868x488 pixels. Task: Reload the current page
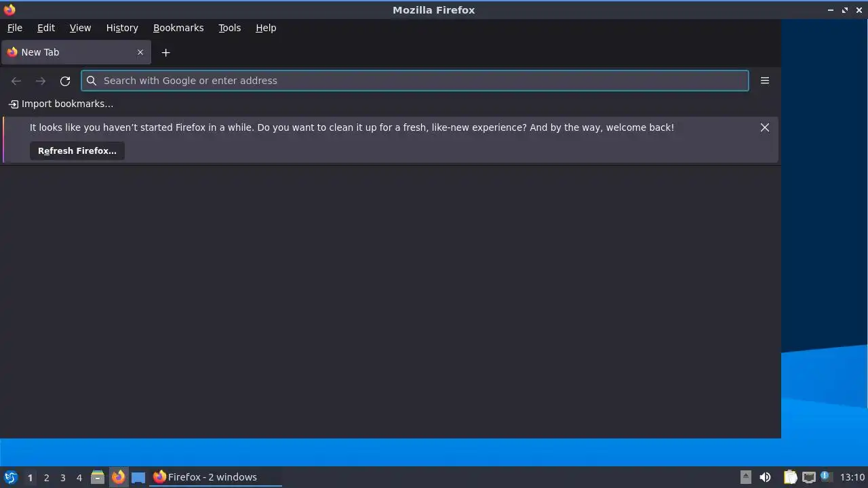point(65,81)
